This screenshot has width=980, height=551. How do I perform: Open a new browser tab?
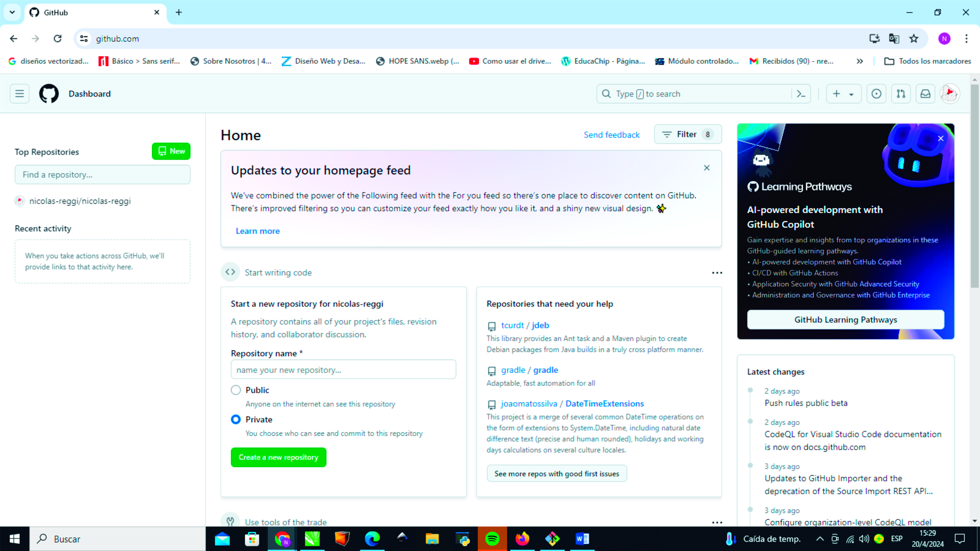coord(179,12)
